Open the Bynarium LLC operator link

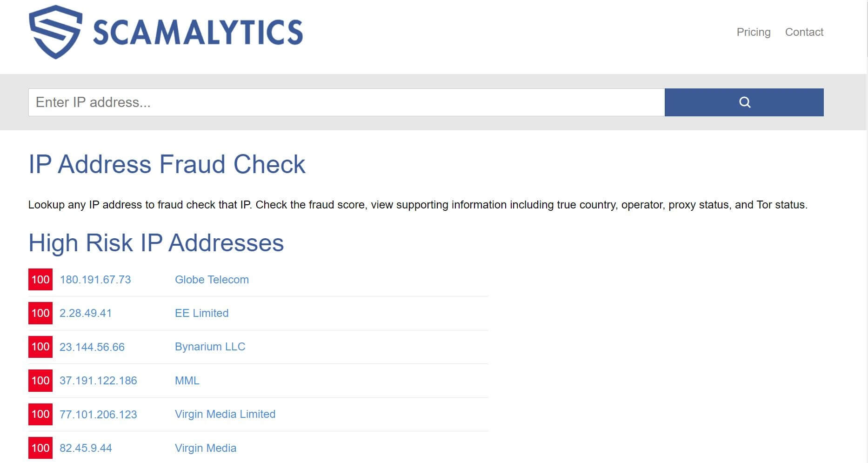coord(210,347)
